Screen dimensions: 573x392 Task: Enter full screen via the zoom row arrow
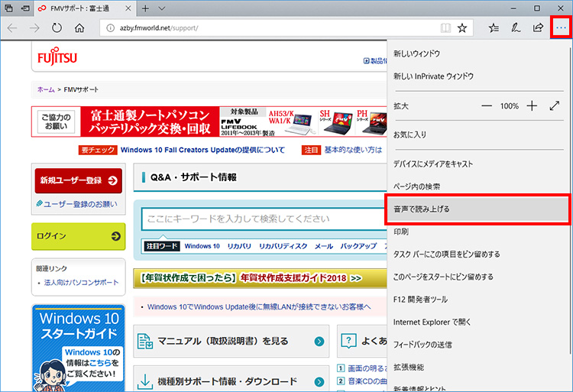pyautogui.click(x=555, y=106)
